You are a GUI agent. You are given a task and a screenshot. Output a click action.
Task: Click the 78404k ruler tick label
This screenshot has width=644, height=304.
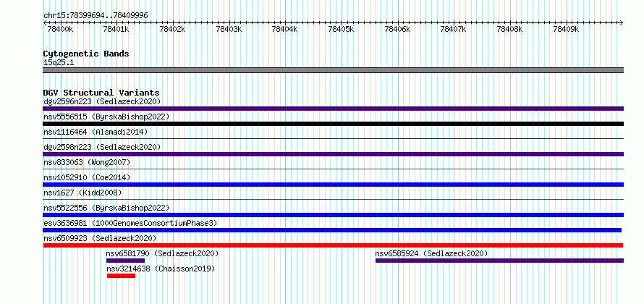pyautogui.click(x=285, y=29)
